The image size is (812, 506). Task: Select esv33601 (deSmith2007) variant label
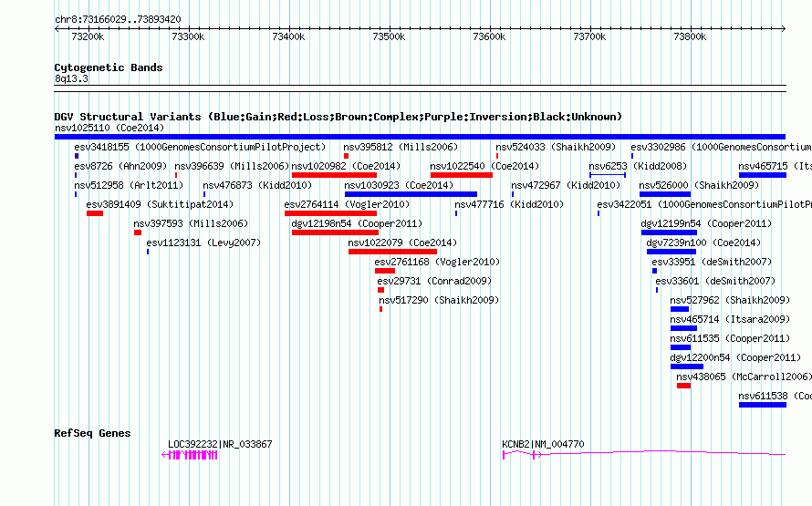pyautogui.click(x=715, y=281)
